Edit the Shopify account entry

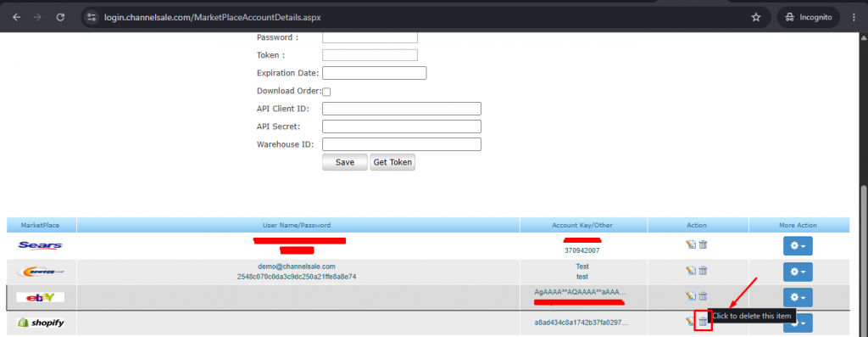click(690, 321)
